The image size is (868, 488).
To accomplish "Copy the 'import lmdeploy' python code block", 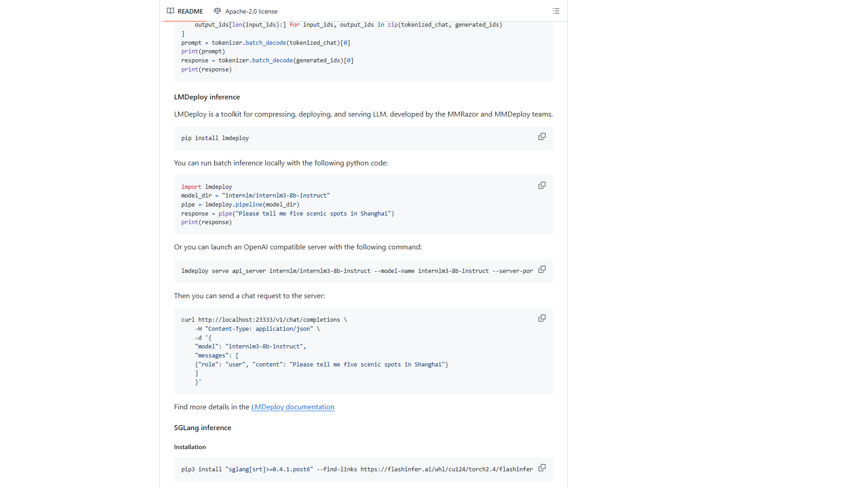I will coord(542,186).
